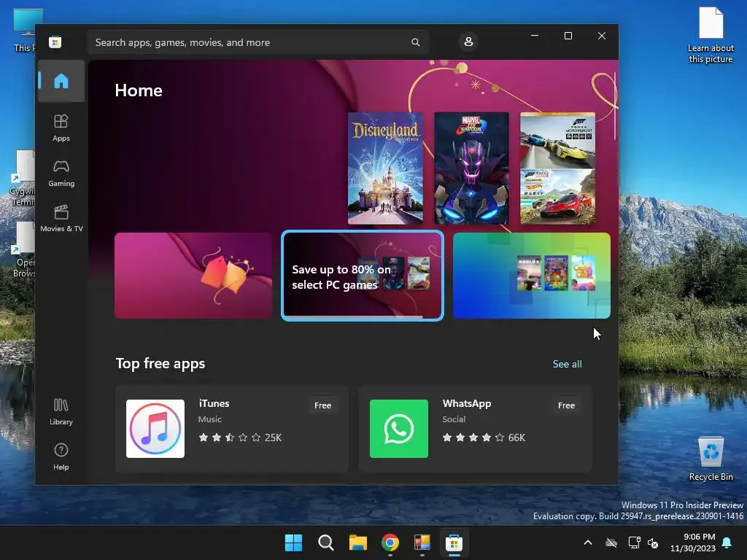Open the Apps section in sidebar

coord(61,128)
